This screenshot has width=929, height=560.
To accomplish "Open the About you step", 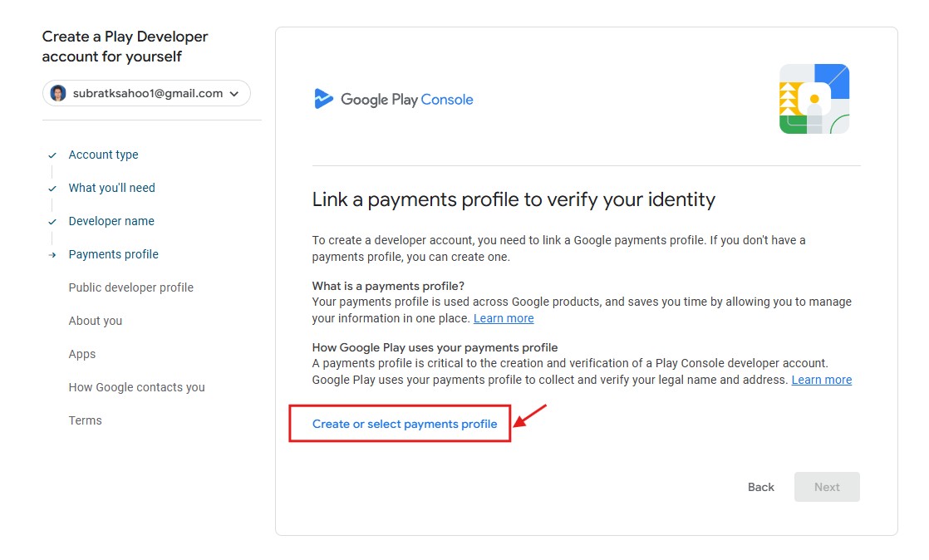I will (95, 321).
